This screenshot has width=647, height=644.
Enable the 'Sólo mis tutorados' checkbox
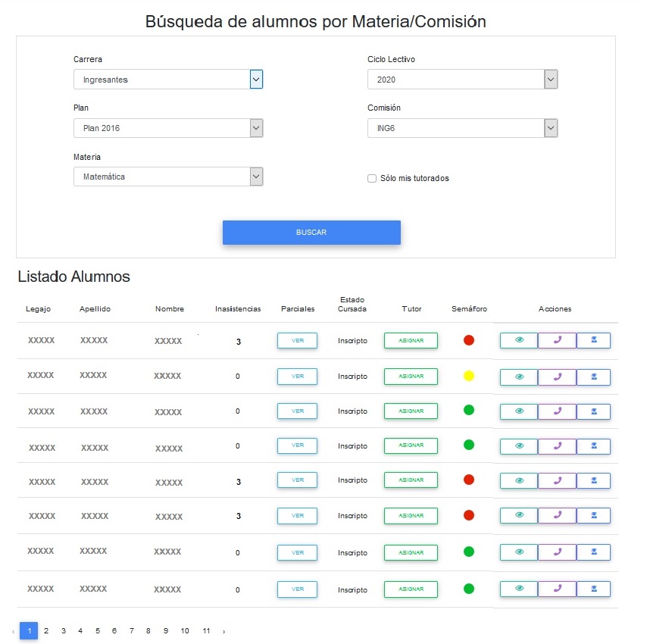372,179
